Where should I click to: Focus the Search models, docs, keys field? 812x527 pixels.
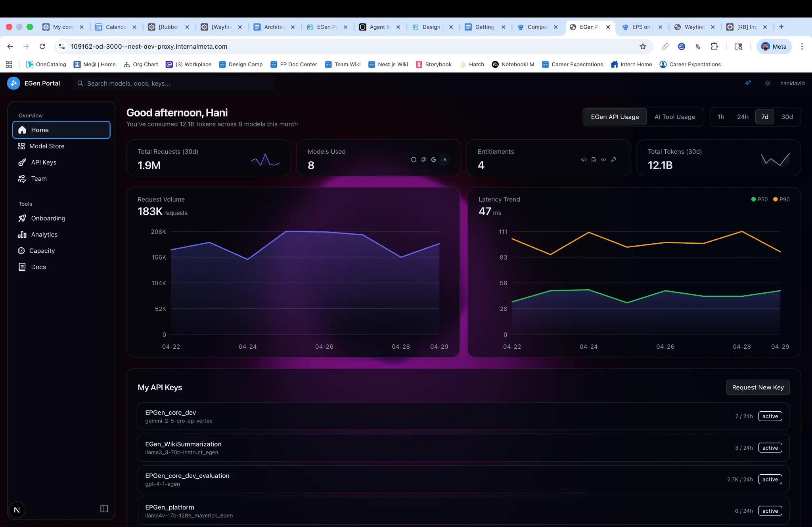click(174, 83)
